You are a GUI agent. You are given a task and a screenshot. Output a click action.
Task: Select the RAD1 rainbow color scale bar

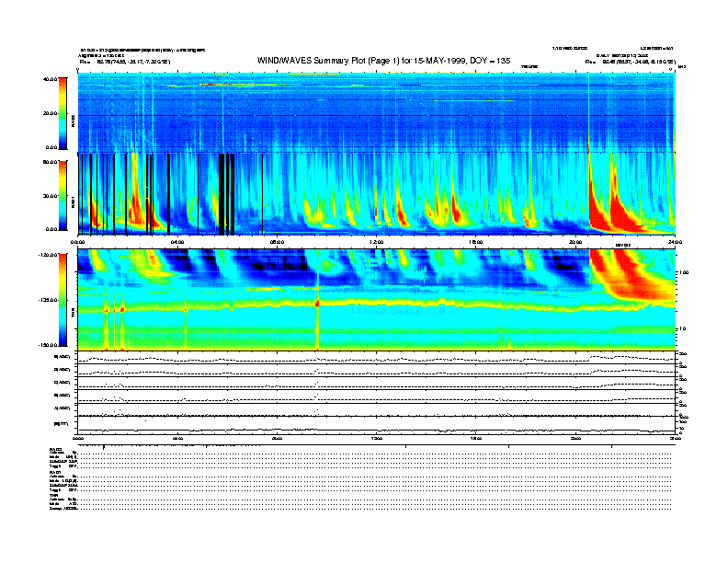click(63, 195)
